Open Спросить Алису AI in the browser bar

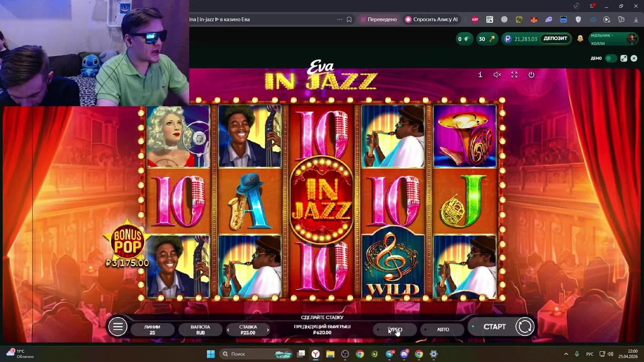pos(432,19)
